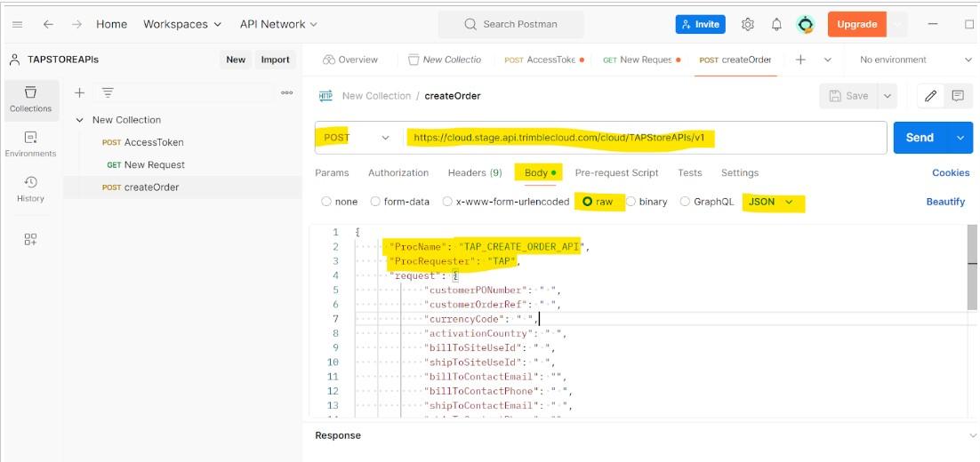
Task: Click the notifications bell icon
Action: pos(776,24)
